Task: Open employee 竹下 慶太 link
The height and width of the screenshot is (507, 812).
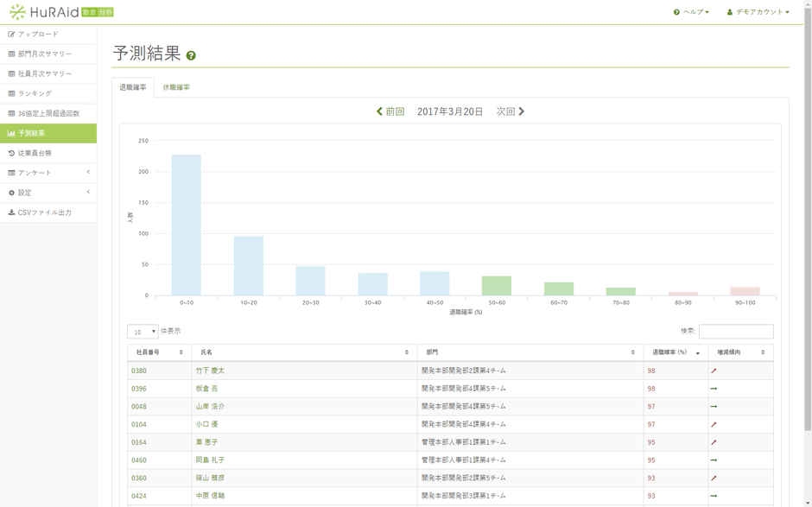Action: 210,371
